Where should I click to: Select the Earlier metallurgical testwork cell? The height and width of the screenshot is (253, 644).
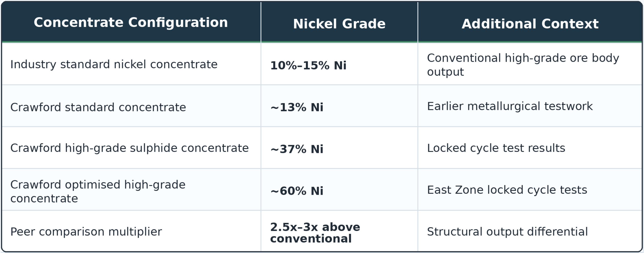click(530, 106)
